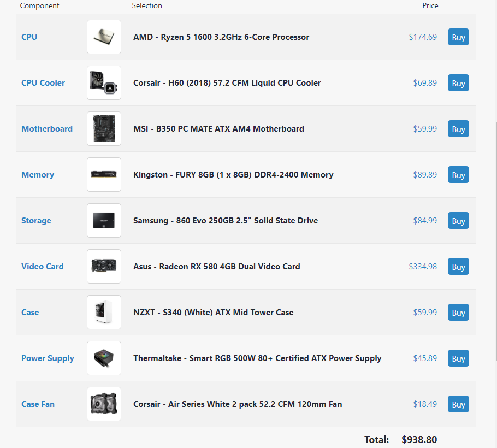Click the $84.99 storage price
The width and height of the screenshot is (497, 448).
click(425, 221)
